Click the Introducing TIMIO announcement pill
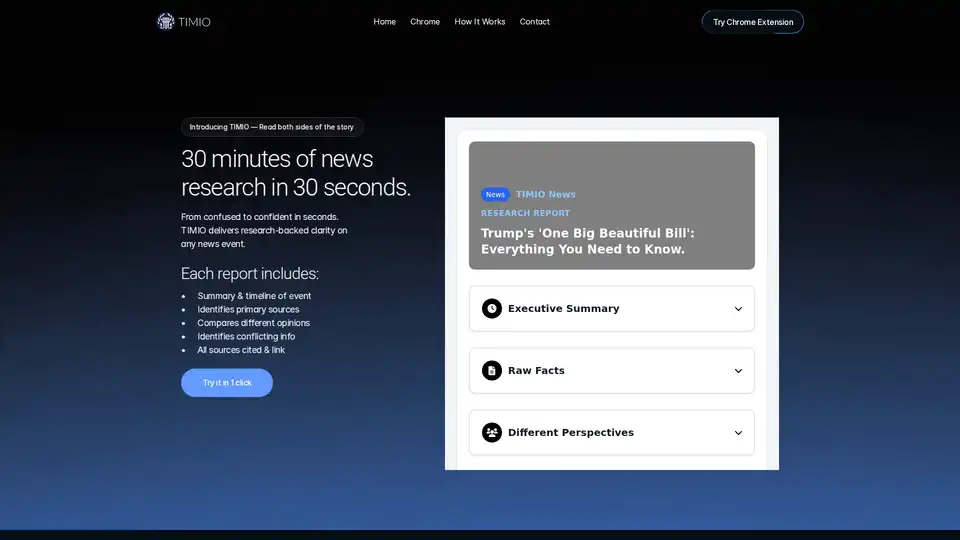Image resolution: width=960 pixels, height=540 pixels. [x=272, y=127]
